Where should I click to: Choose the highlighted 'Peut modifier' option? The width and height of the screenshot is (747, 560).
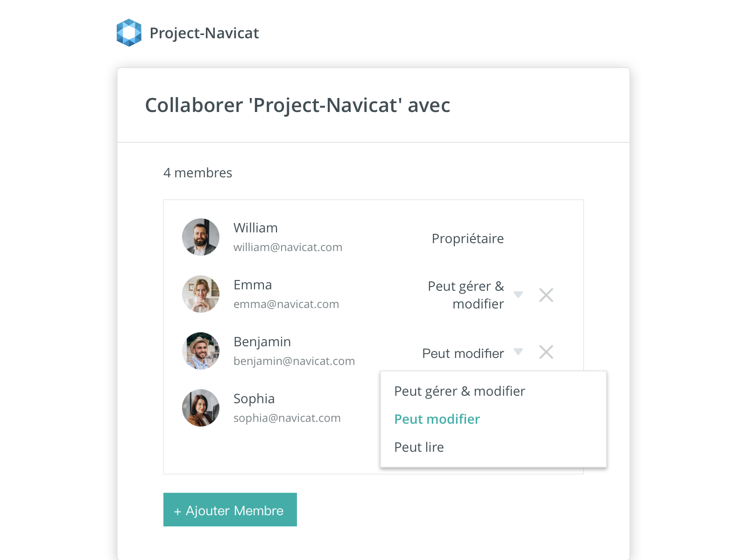tap(437, 419)
